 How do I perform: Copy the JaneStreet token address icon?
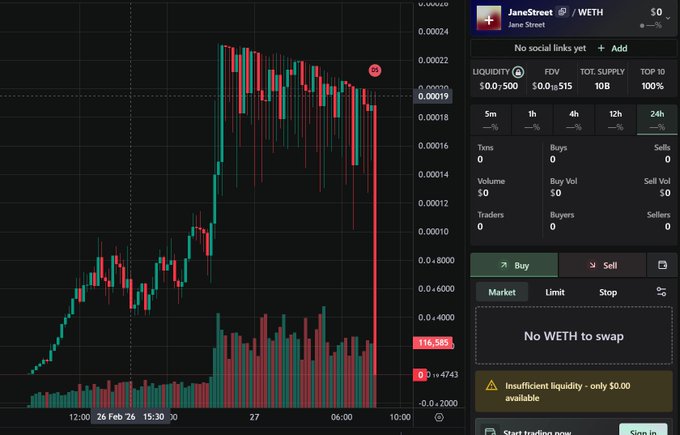coord(562,12)
